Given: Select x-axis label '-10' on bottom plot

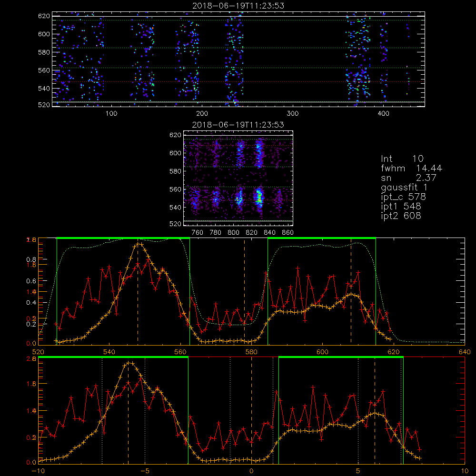Looking at the screenshot, I should tap(38, 471).
